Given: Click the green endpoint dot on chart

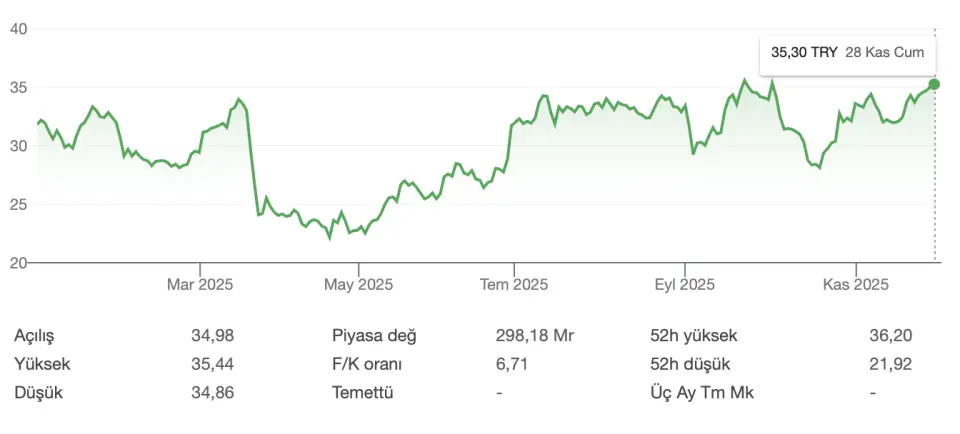Looking at the screenshot, I should point(935,84).
